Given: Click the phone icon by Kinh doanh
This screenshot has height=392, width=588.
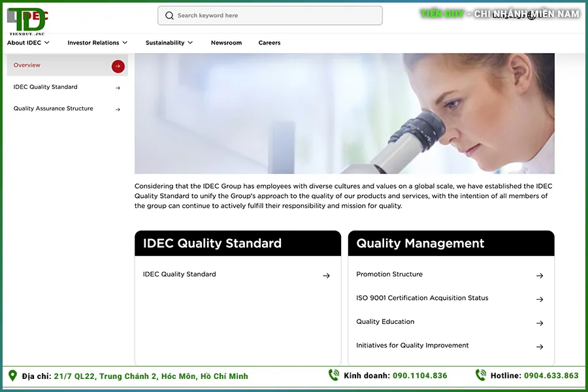Looking at the screenshot, I should click(x=334, y=375).
